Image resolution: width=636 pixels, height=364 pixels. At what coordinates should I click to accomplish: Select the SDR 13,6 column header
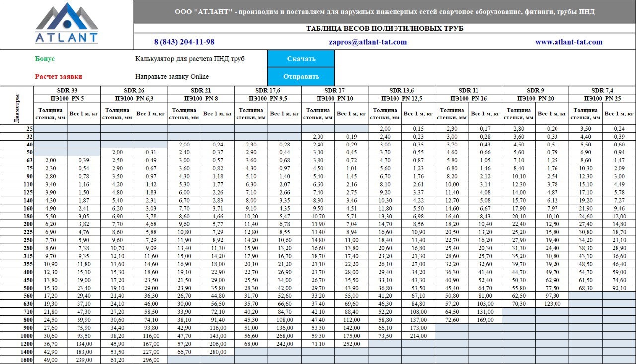tap(401, 90)
